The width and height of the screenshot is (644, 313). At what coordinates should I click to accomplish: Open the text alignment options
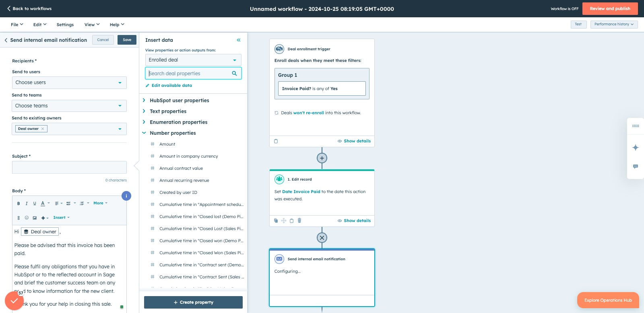pyautogui.click(x=58, y=204)
